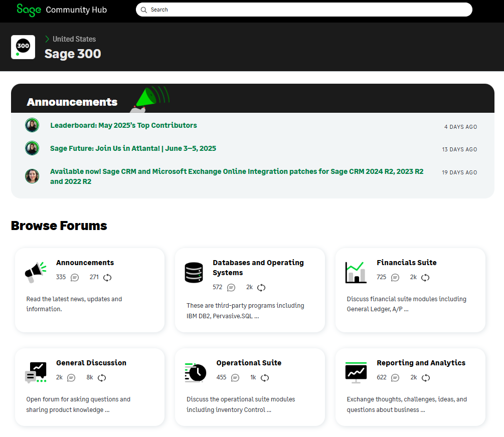Click 'Exchange thoughts, challenges, ideas' description
This screenshot has width=504, height=437.
[x=407, y=404]
